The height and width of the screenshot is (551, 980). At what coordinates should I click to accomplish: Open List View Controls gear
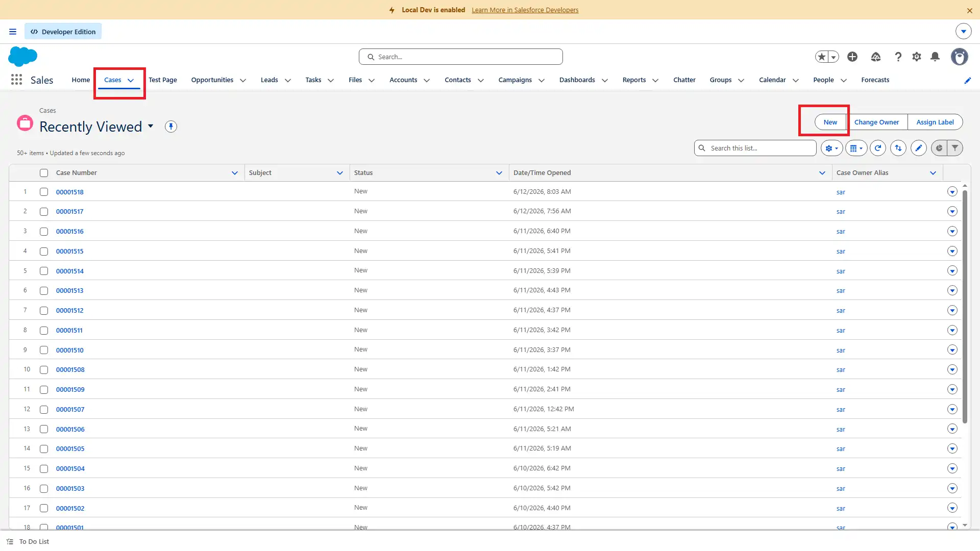(831, 148)
